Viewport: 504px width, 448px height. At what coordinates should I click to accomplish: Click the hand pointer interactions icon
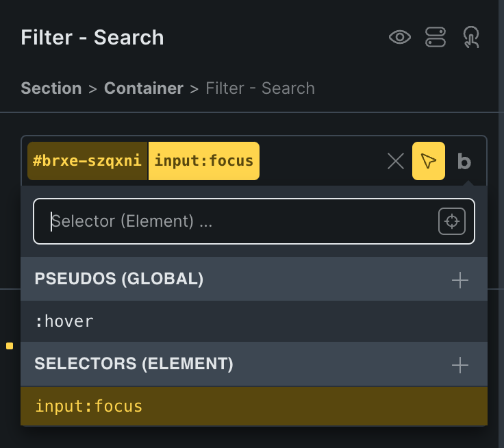tap(471, 37)
